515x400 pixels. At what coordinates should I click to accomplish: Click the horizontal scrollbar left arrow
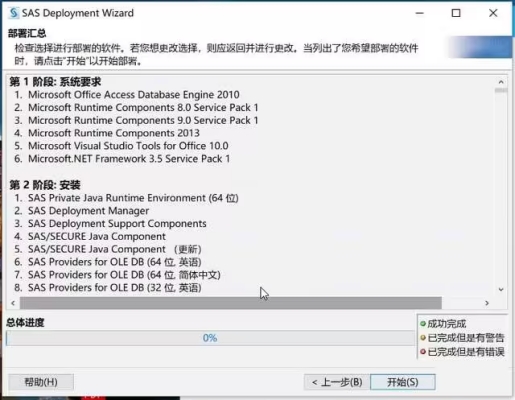pos(13,303)
